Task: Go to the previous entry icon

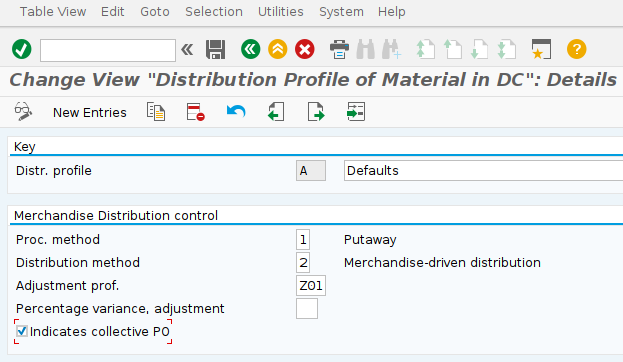Action: coord(276,112)
